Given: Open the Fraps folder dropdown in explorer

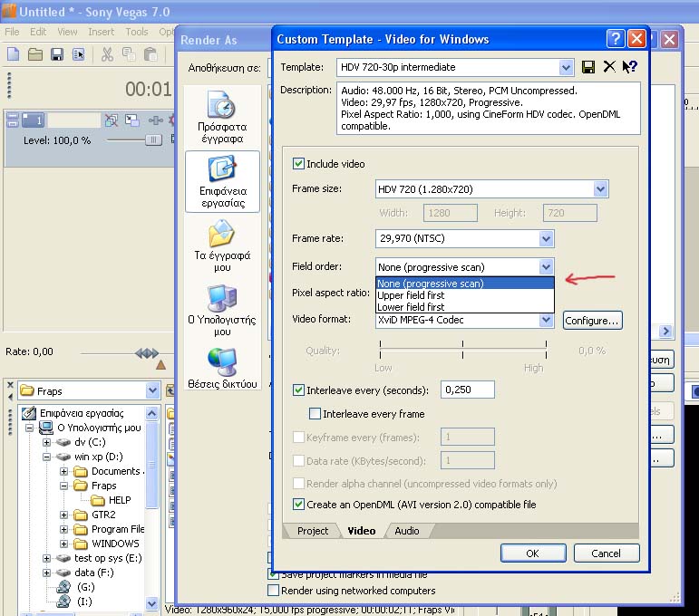Looking at the screenshot, I should 152,390.
